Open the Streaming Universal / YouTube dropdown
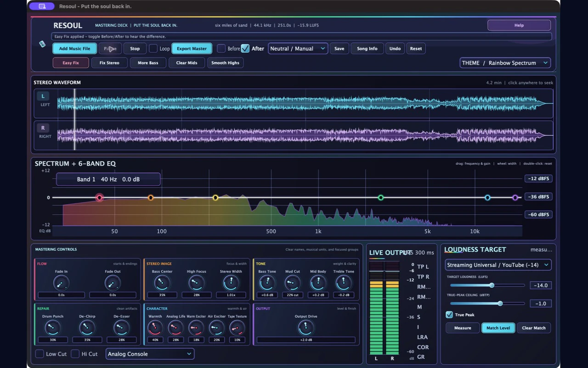Screen dimensions: 588x368 coord(498,265)
